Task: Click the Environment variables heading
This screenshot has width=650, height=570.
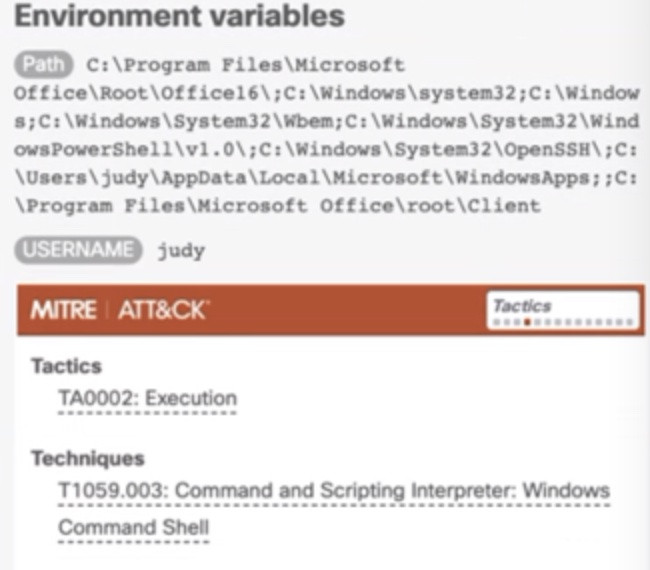Action: [x=179, y=16]
